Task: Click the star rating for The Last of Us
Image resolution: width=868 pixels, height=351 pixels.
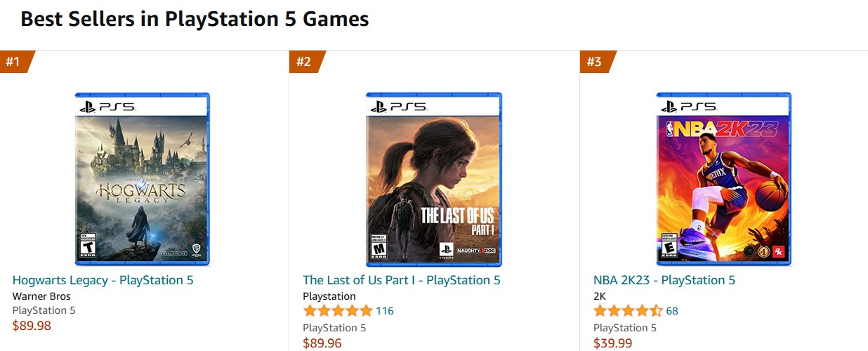Action: pyautogui.click(x=337, y=311)
